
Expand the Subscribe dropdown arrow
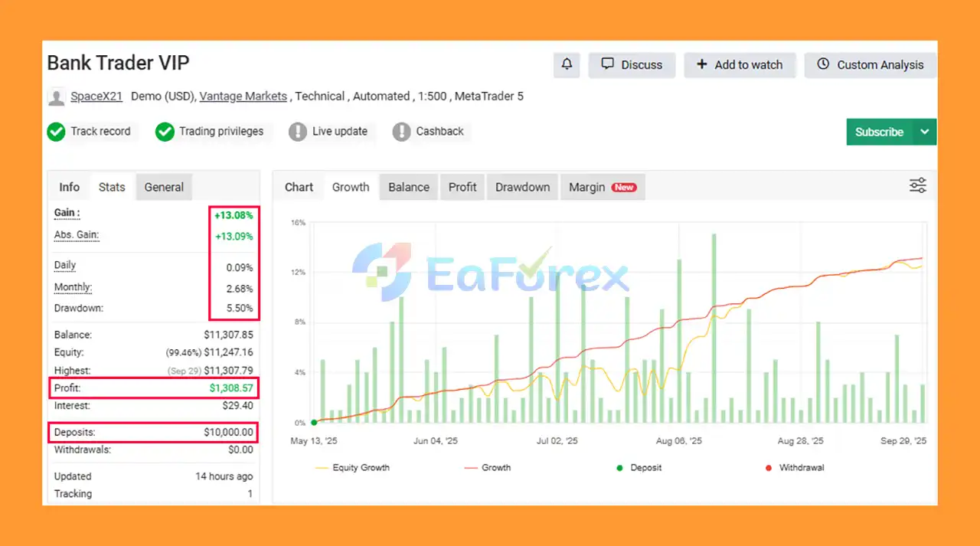[x=925, y=132]
